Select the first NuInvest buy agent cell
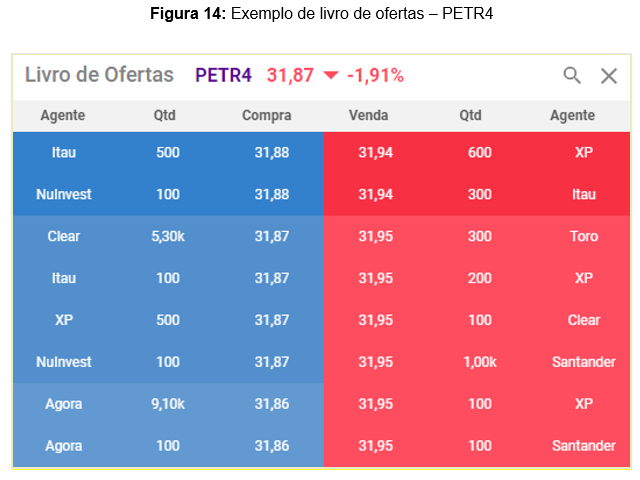 pos(63,194)
